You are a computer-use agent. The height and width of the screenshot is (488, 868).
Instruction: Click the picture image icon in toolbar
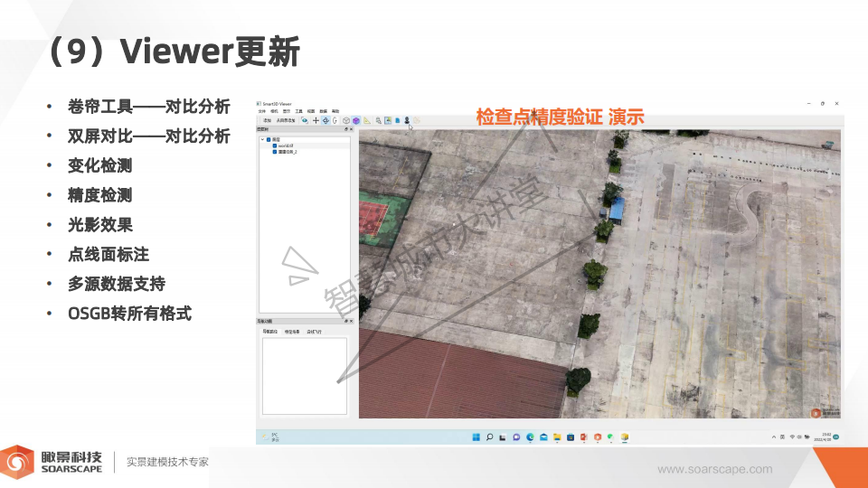388,120
